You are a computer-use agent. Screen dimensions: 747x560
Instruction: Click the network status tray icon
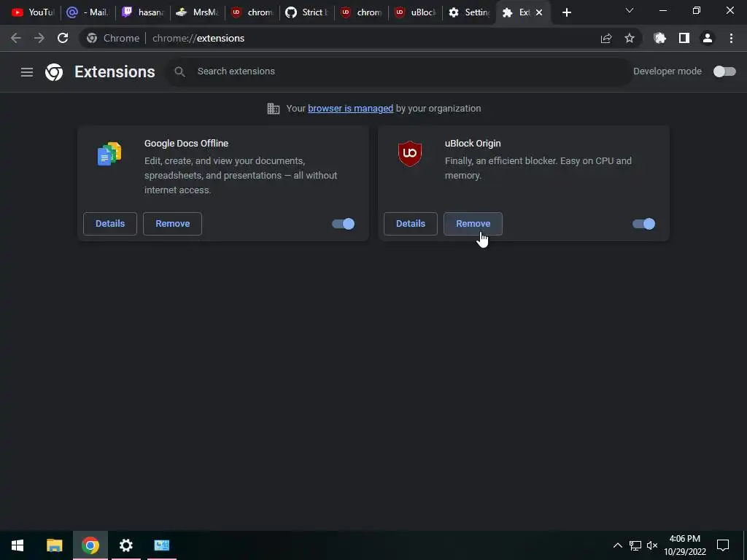click(635, 545)
